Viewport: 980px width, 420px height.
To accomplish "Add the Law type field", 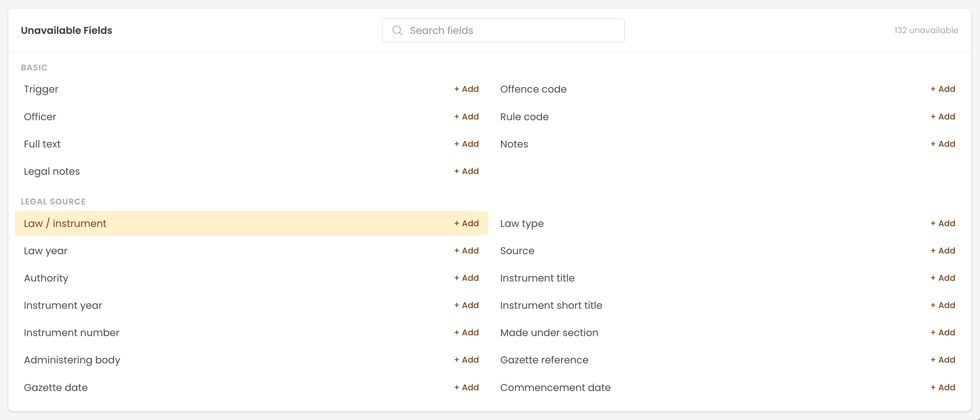I will coord(943,223).
